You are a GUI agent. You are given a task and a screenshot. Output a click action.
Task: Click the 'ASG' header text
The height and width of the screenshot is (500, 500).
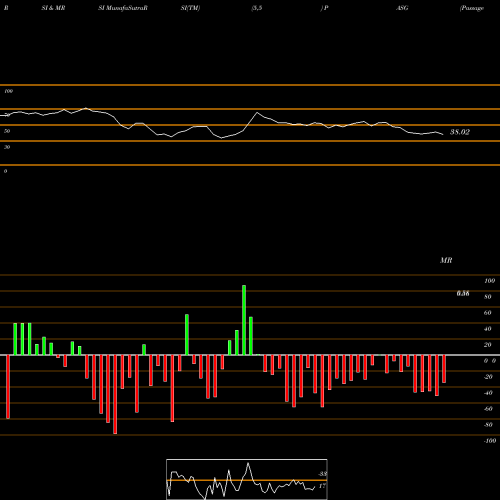coord(402,8)
